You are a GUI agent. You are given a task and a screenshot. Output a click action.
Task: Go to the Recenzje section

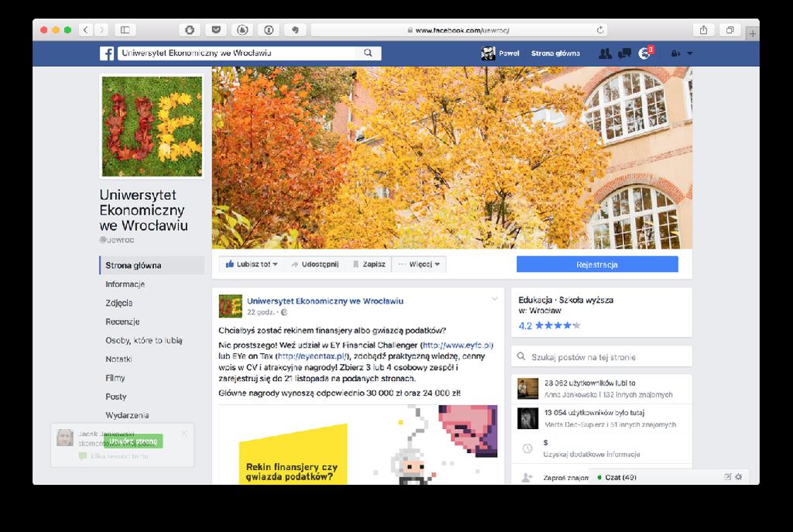122,321
